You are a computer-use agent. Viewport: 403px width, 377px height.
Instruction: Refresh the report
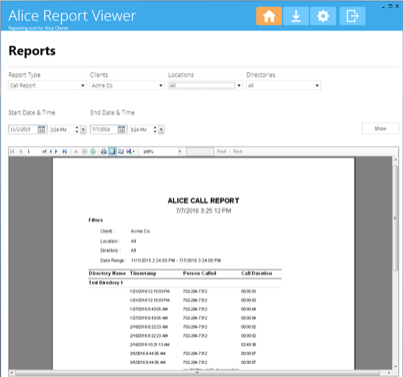[x=93, y=151]
